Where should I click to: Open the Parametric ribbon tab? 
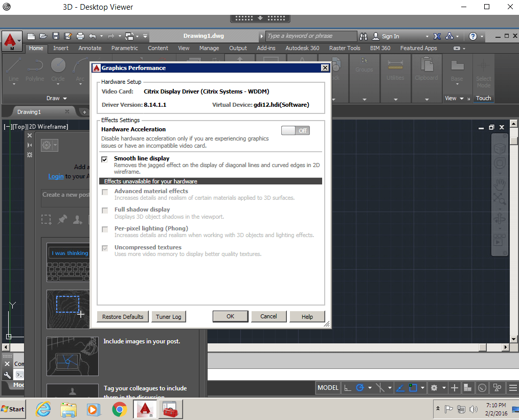point(124,48)
